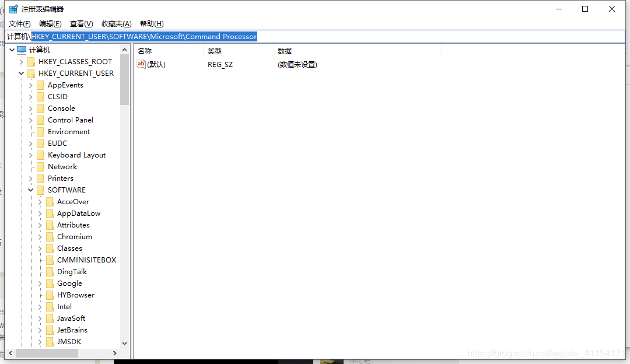Click the computer icon at tree root
This screenshot has width=630, height=364.
pyautogui.click(x=22, y=50)
